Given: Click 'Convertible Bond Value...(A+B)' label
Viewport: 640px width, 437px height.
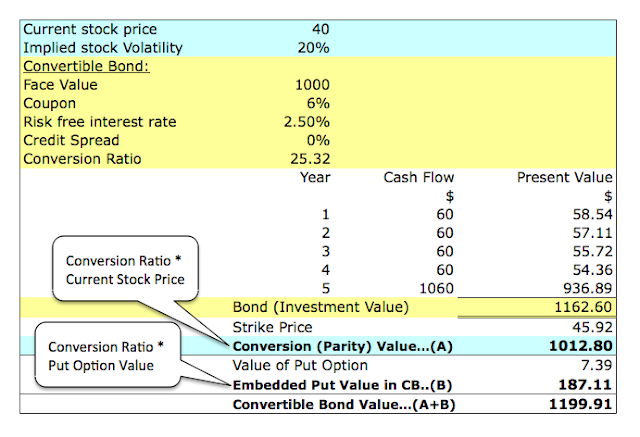Looking at the screenshot, I should coord(344,405).
